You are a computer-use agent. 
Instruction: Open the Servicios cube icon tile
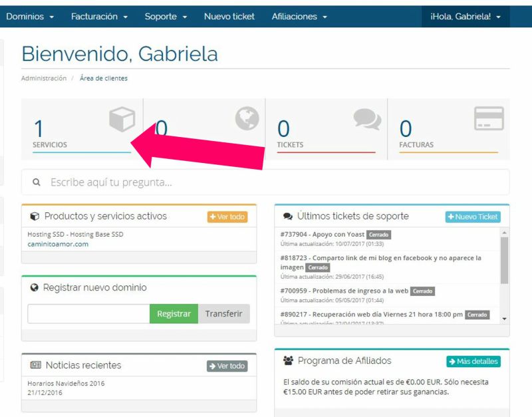coord(122,119)
